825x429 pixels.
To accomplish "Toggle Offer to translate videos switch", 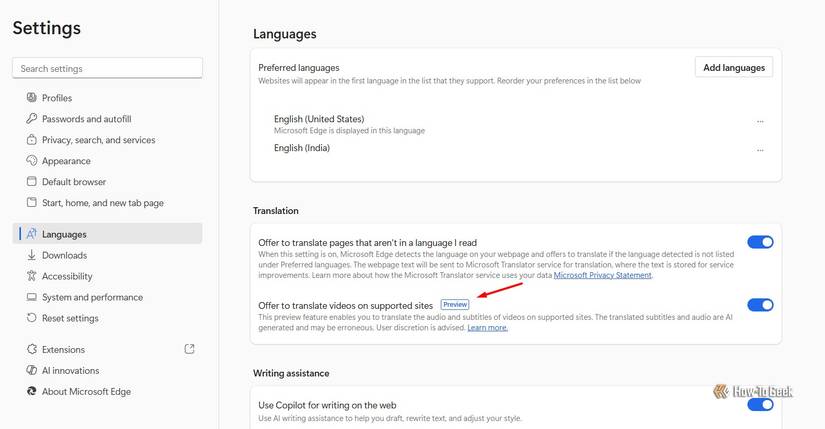I will [x=760, y=305].
